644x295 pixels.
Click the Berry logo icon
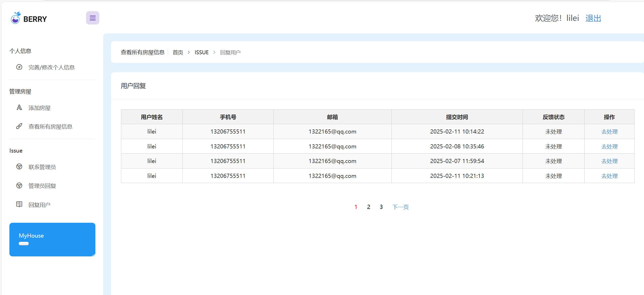point(15,18)
